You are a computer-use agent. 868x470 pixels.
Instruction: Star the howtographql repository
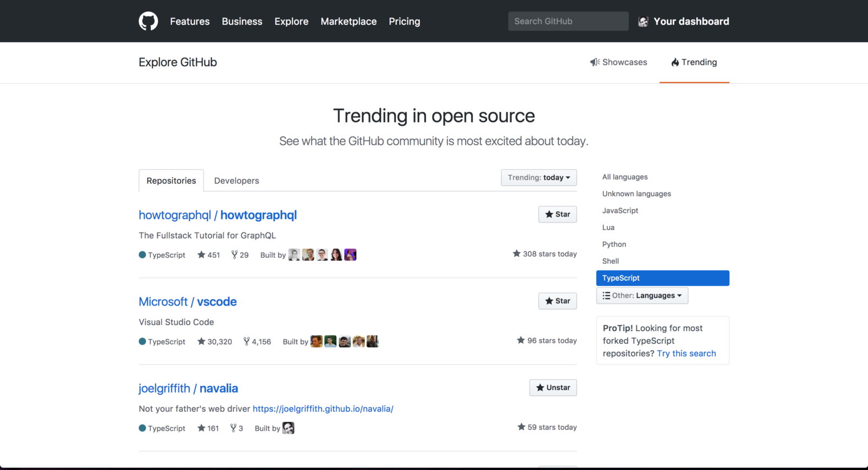[x=557, y=214]
